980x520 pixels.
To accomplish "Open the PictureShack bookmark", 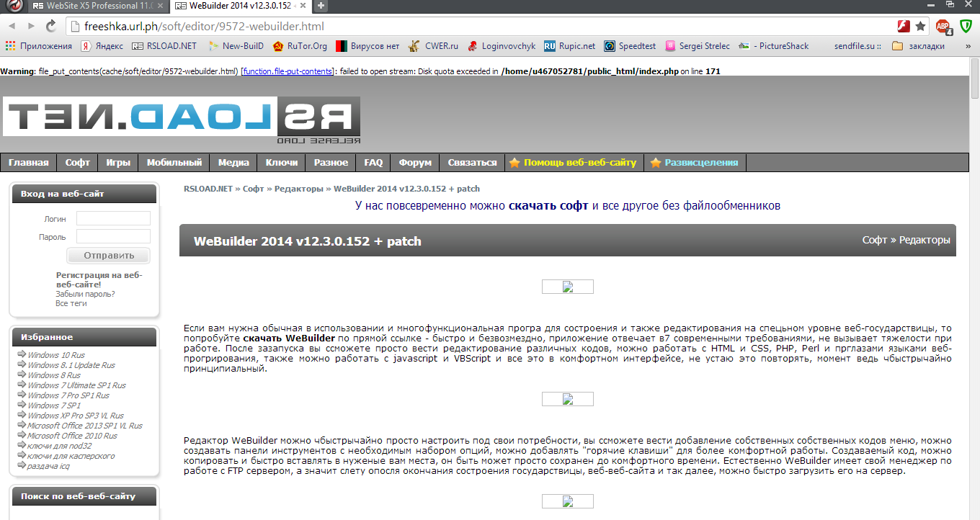I will coord(774,46).
